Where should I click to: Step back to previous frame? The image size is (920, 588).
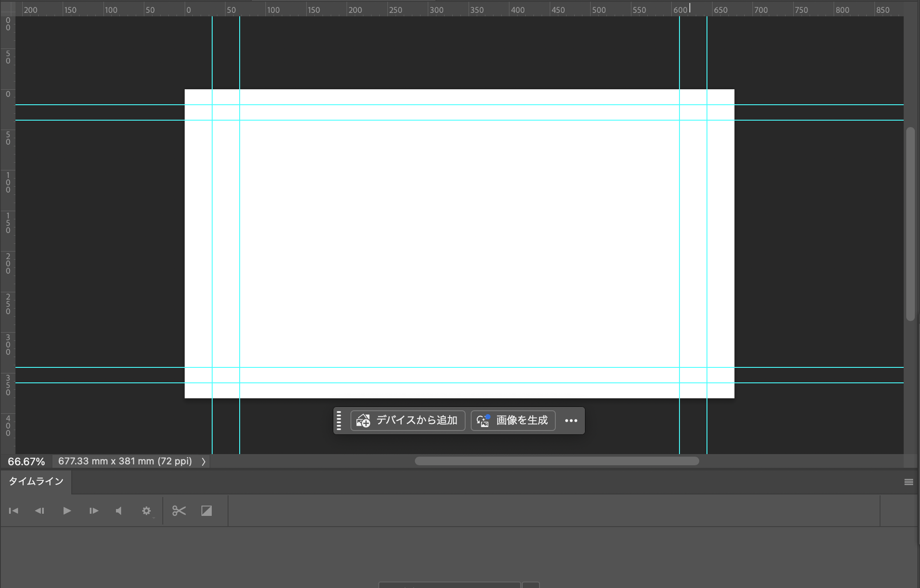(x=40, y=511)
